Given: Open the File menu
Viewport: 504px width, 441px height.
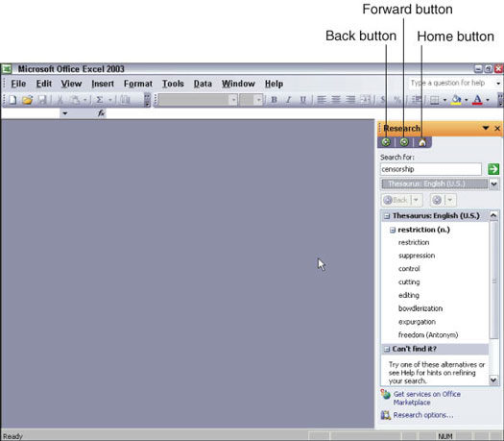Looking at the screenshot, I should (18, 84).
